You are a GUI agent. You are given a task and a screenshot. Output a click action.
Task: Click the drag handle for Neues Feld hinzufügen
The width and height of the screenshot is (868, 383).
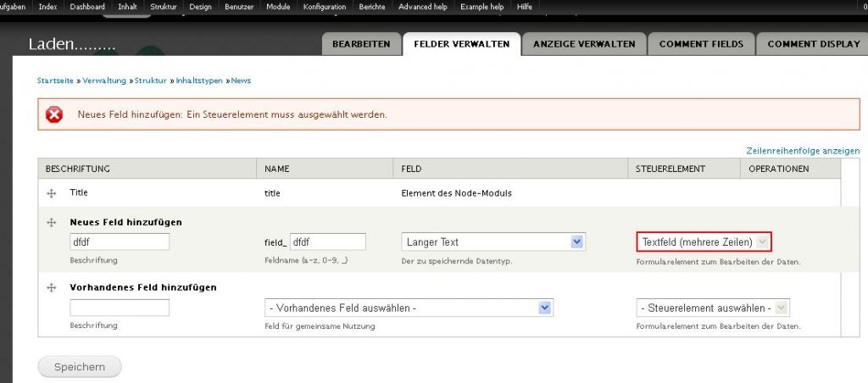pos(51,222)
